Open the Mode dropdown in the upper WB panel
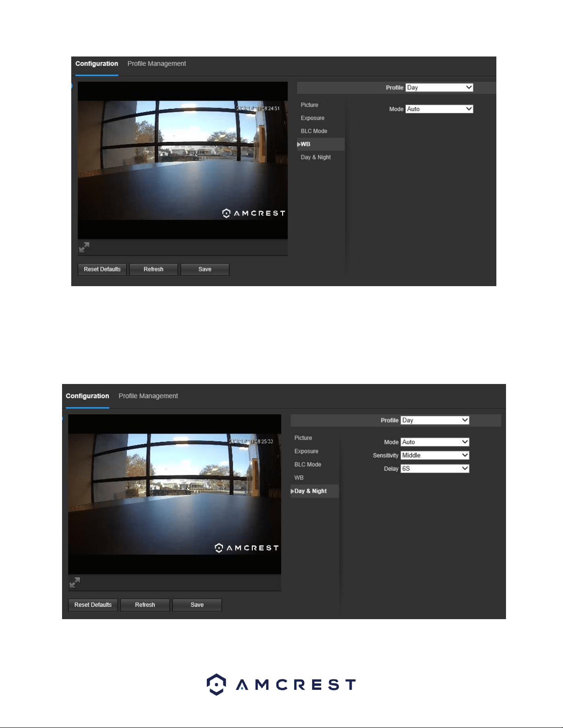The height and width of the screenshot is (728, 563). pyautogui.click(x=439, y=109)
